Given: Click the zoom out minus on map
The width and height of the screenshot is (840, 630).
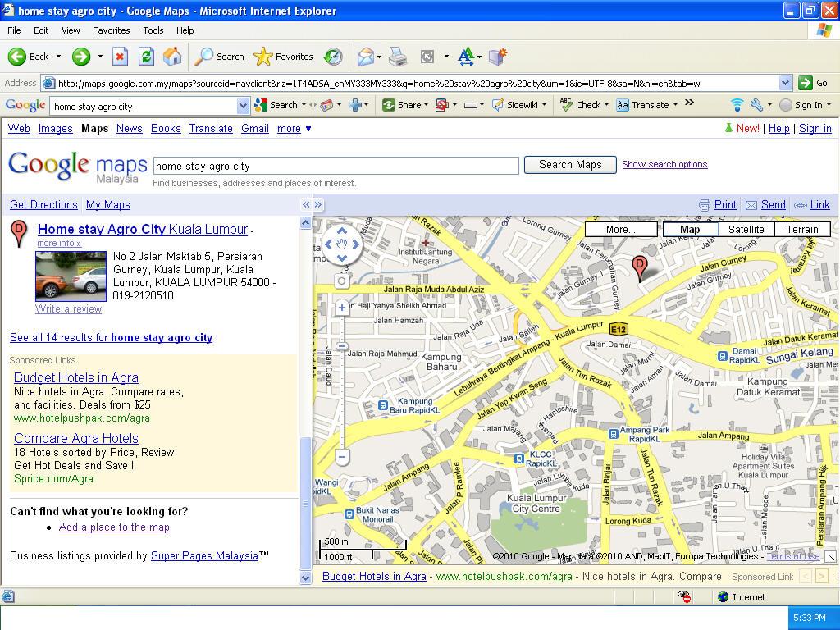Looking at the screenshot, I should tap(342, 457).
